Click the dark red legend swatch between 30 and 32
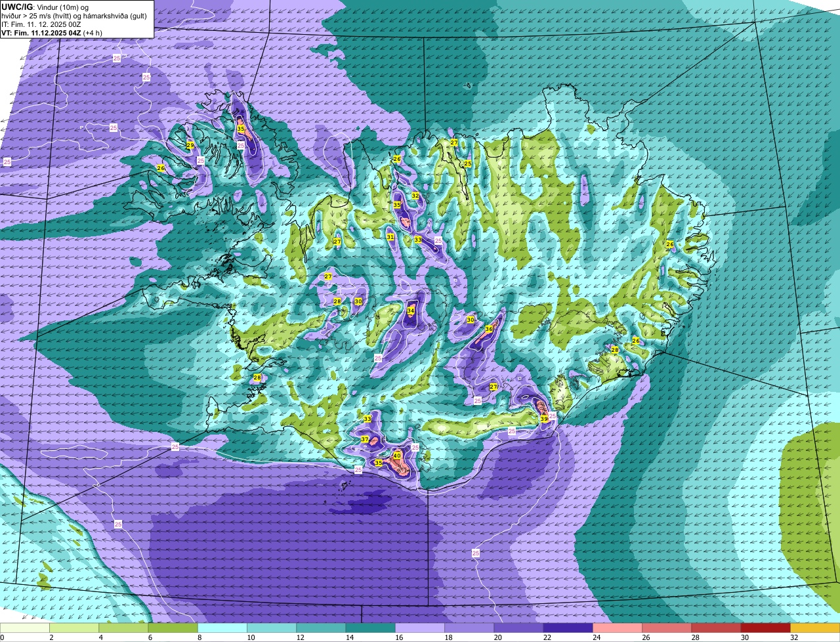This screenshot has height=642, width=840. [766, 628]
